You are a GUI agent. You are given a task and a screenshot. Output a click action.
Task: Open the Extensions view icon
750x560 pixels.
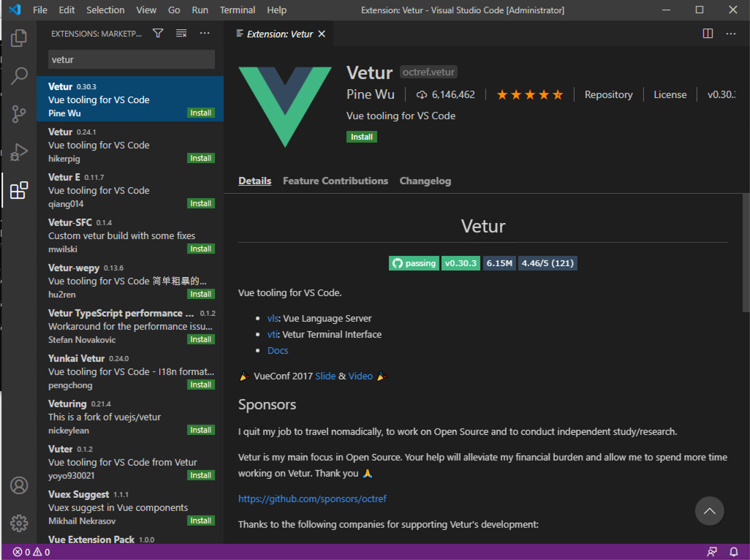tap(19, 190)
